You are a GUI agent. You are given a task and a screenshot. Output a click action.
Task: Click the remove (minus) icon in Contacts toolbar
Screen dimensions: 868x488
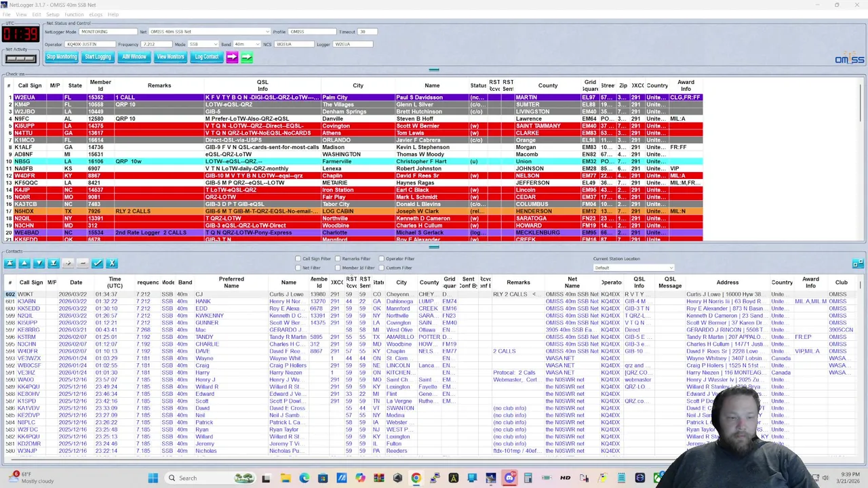point(83,263)
